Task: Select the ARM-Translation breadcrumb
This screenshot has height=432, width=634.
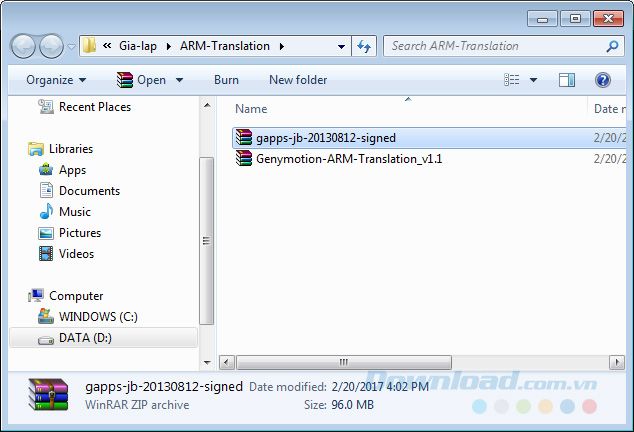Action: 225,46
